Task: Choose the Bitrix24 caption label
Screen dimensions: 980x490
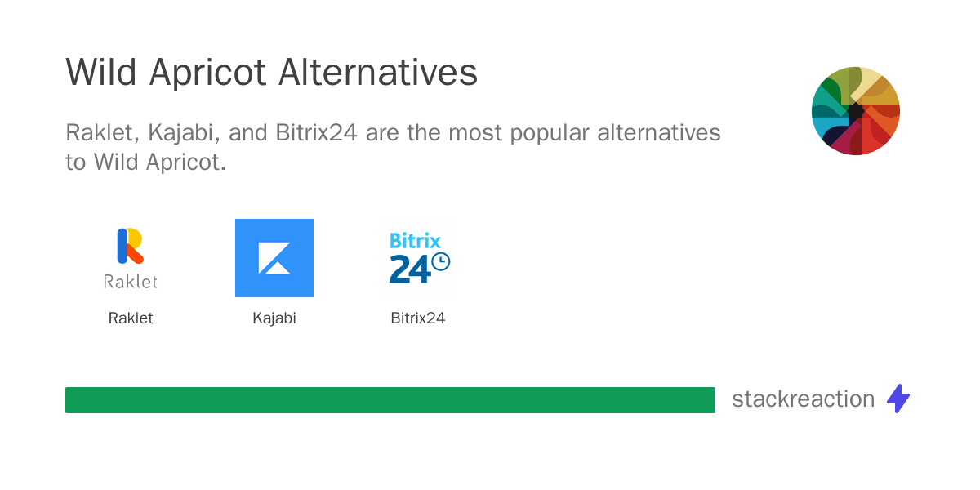Action: pos(418,318)
